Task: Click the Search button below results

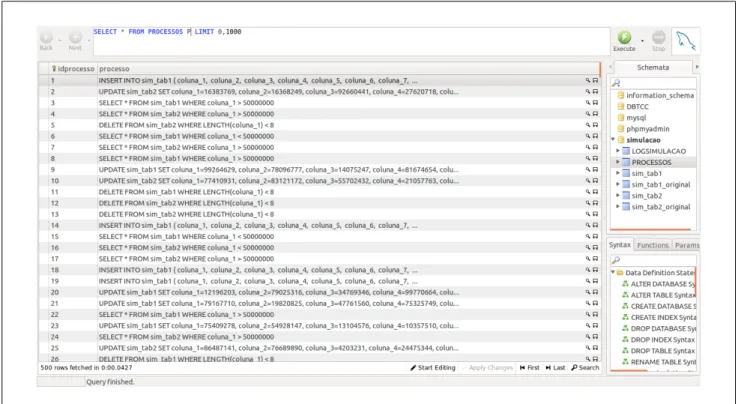Action: pos(585,368)
